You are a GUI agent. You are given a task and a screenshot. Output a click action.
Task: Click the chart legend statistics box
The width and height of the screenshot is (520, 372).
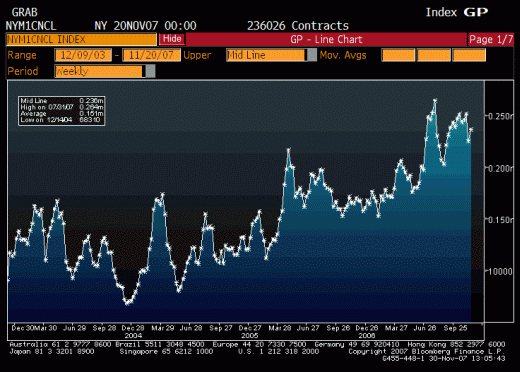pyautogui.click(x=62, y=111)
